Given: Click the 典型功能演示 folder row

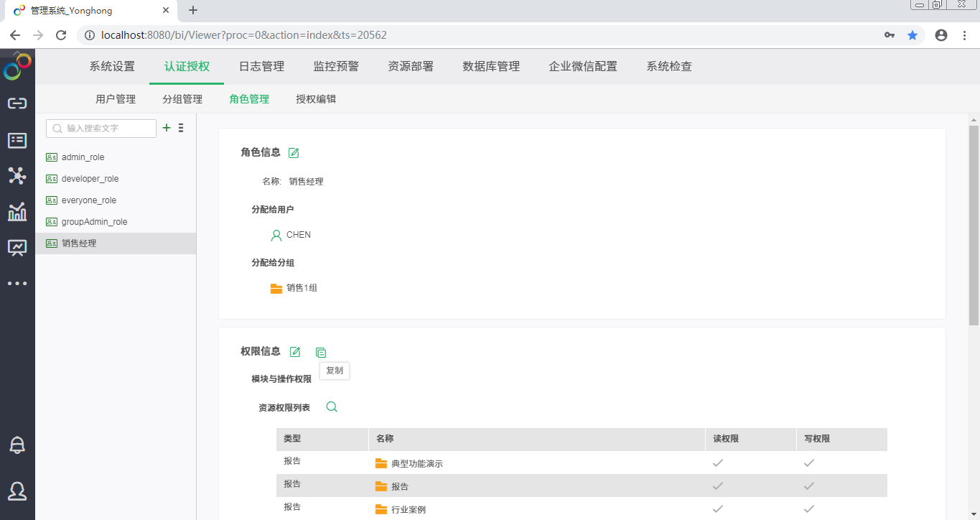Looking at the screenshot, I should [x=416, y=463].
